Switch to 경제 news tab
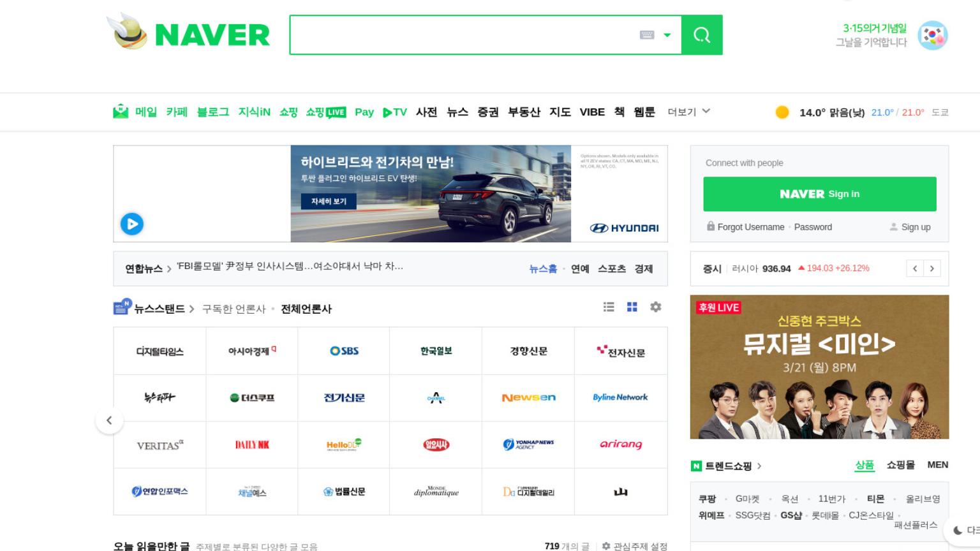980x551 pixels. coord(644,269)
